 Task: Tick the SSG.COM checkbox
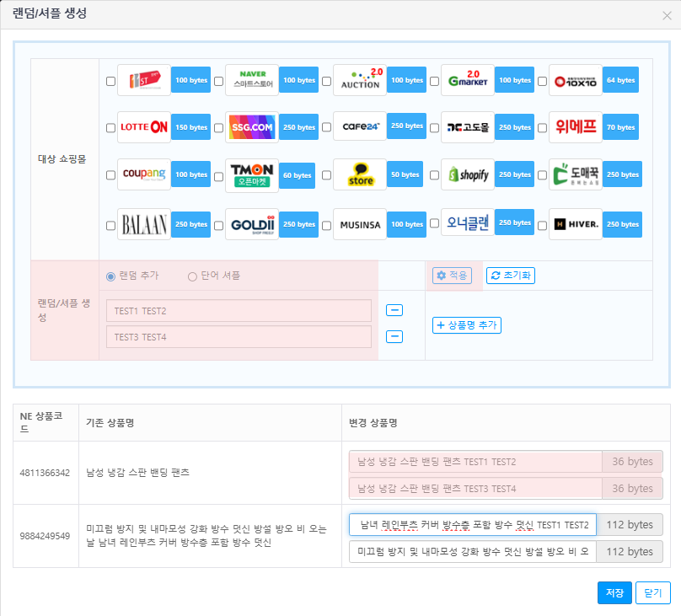[x=219, y=127]
